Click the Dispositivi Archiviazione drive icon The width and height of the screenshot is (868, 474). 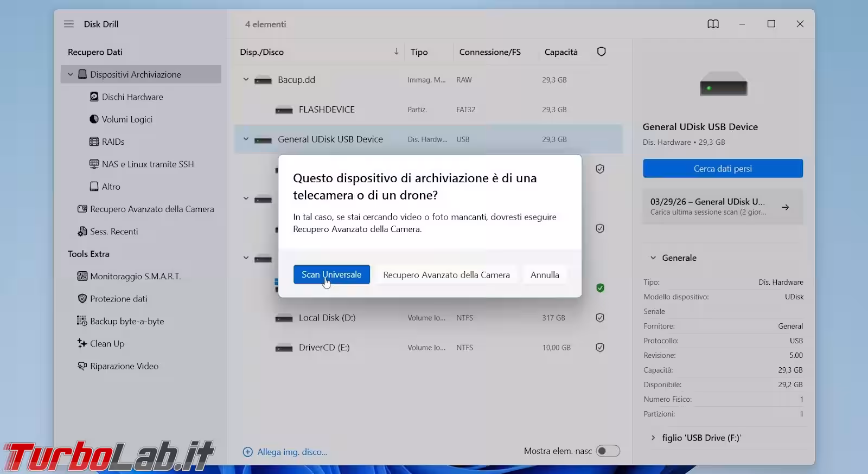pos(82,74)
